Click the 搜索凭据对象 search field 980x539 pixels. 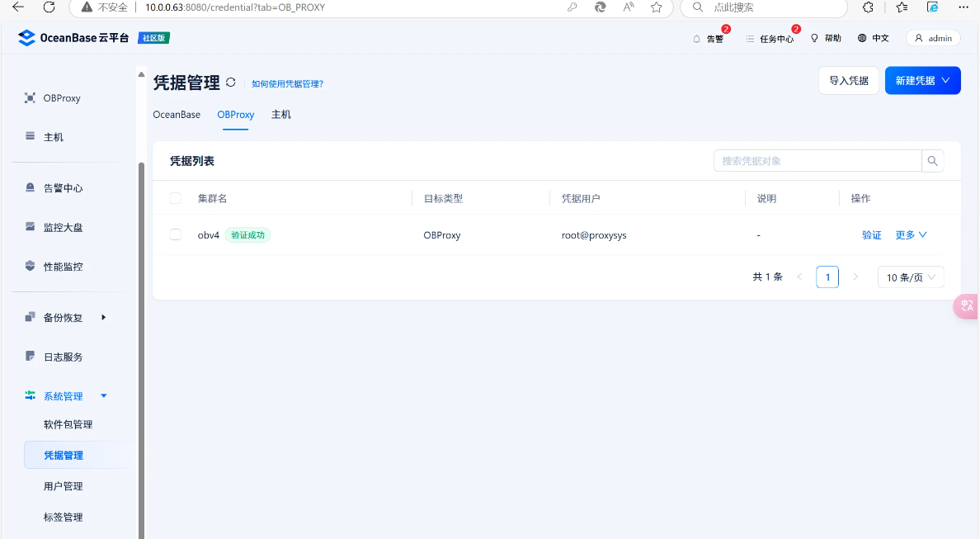[817, 160]
